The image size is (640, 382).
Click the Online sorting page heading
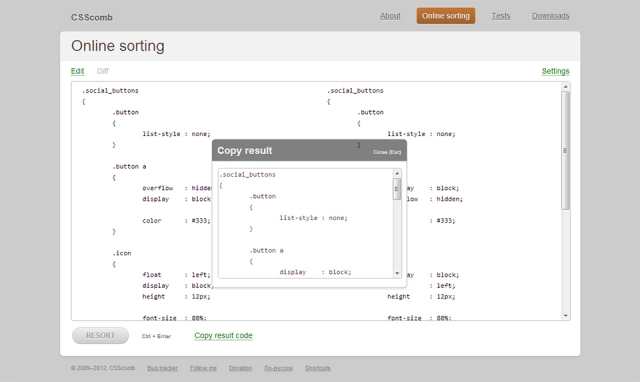pyautogui.click(x=118, y=46)
